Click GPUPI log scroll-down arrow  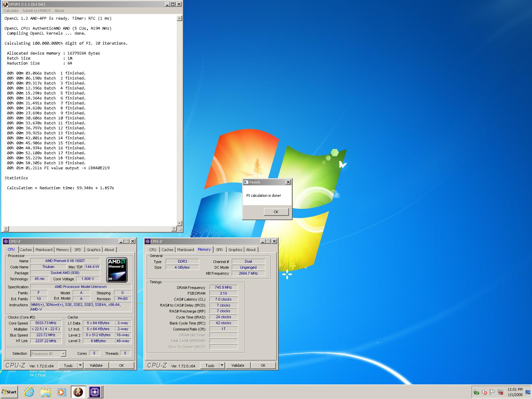[x=180, y=223]
